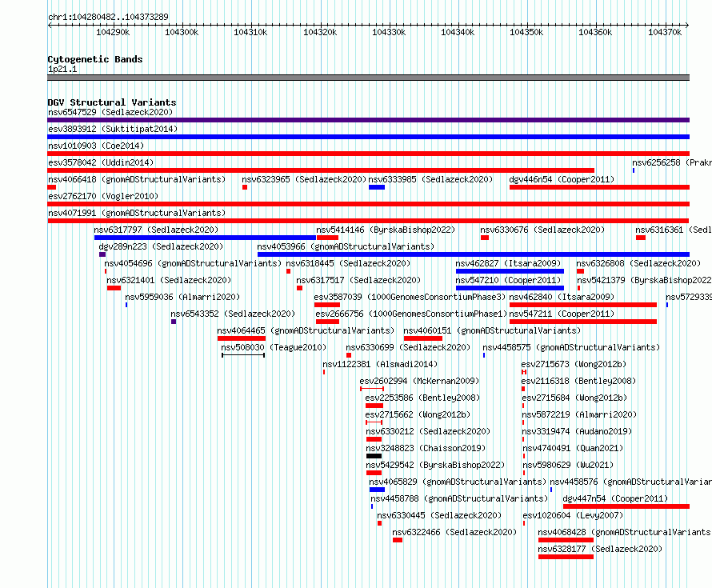Click nsv4064465 (gnomADStructuralVariants) label
The height and width of the screenshot is (588, 712).
tap(306, 330)
